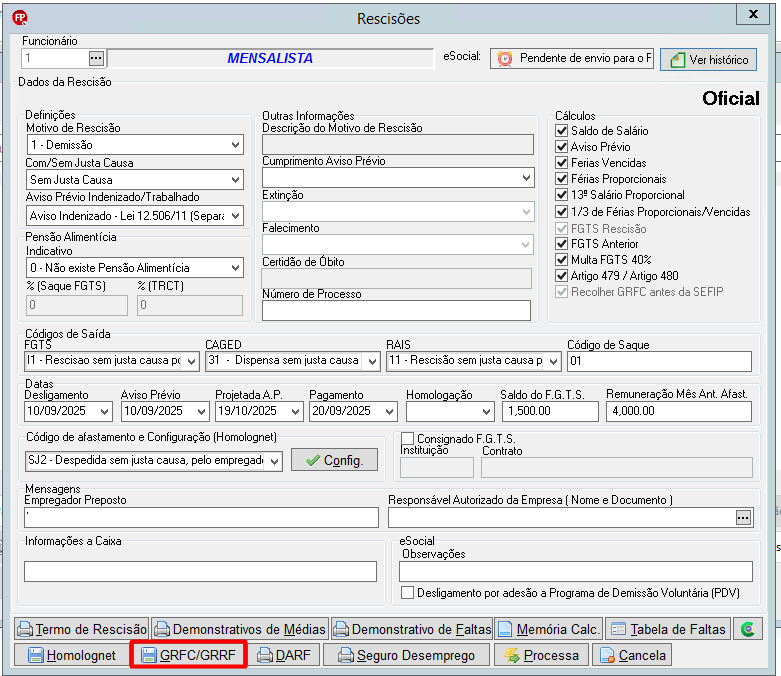Click Número de Processo input
The image size is (781, 676).
396,310
